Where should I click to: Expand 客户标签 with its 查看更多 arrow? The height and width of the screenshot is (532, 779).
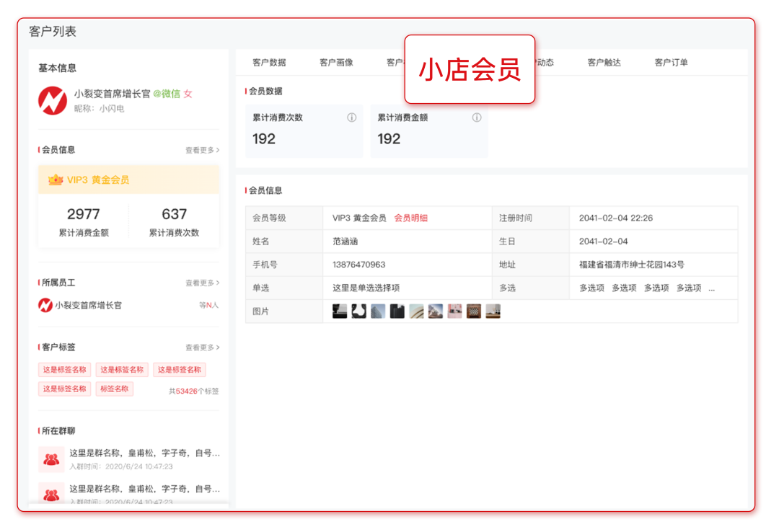pos(203,347)
